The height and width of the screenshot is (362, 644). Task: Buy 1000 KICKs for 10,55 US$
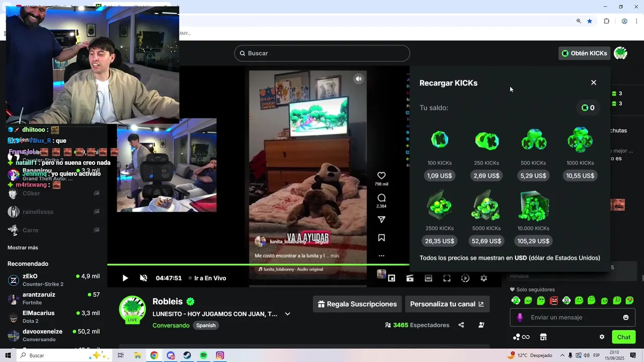click(x=580, y=175)
